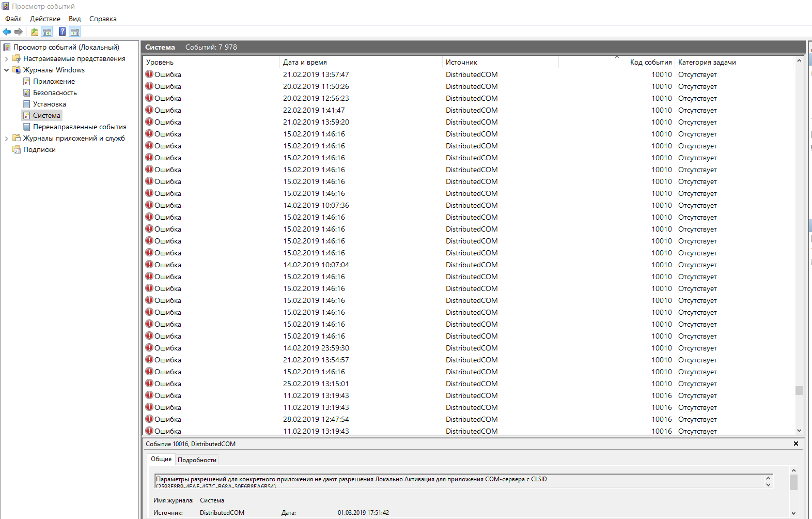Screen dimensions: 812x519
Task: Sort by Код события column header
Action: (617, 62)
